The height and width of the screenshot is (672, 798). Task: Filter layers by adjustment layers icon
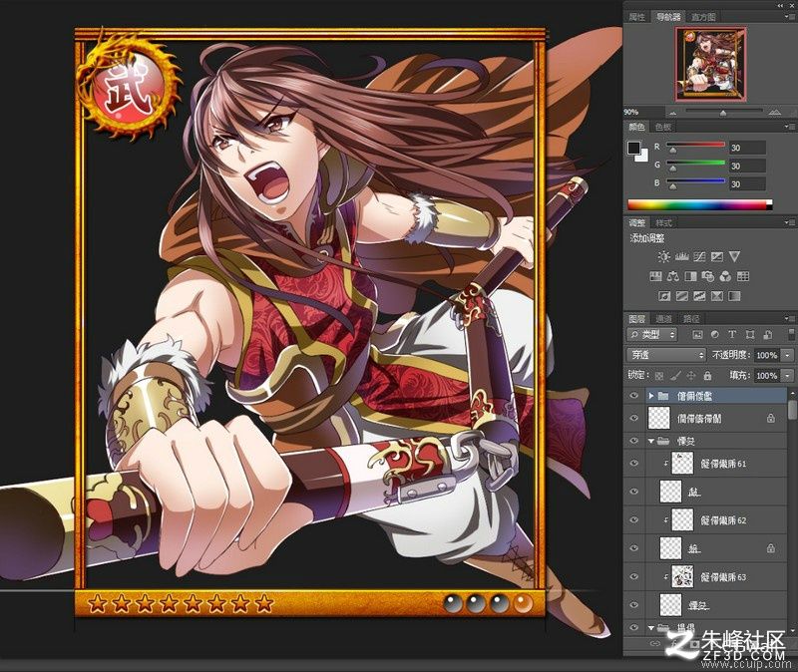tap(714, 335)
